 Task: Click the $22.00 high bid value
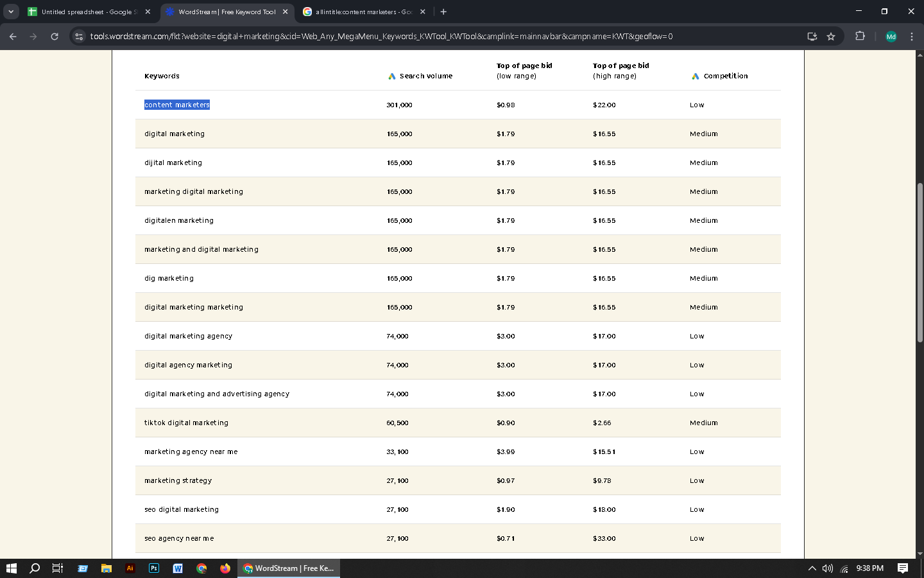[x=604, y=105]
